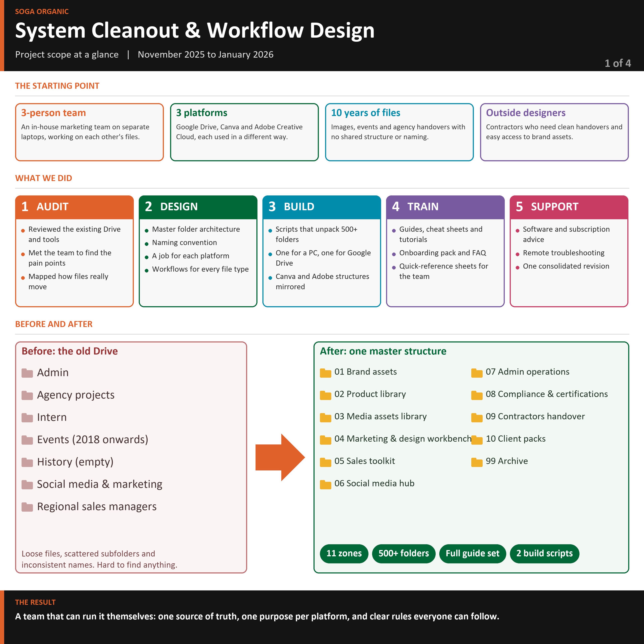Image resolution: width=644 pixels, height=644 pixels.
Task: Click the folder icon beside Agency projects
Action: 27,395
